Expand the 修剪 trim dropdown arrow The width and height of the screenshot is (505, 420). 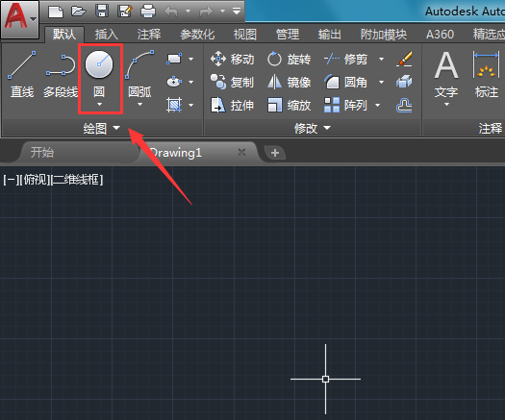381,60
